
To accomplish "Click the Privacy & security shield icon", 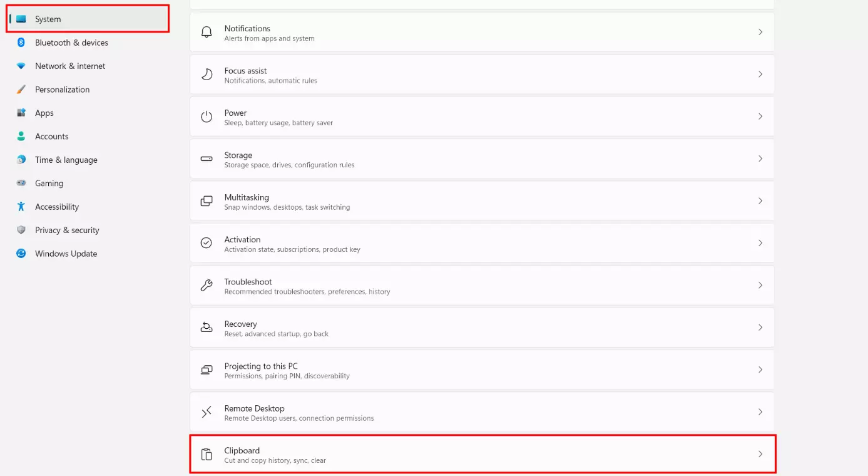I will [x=21, y=230].
